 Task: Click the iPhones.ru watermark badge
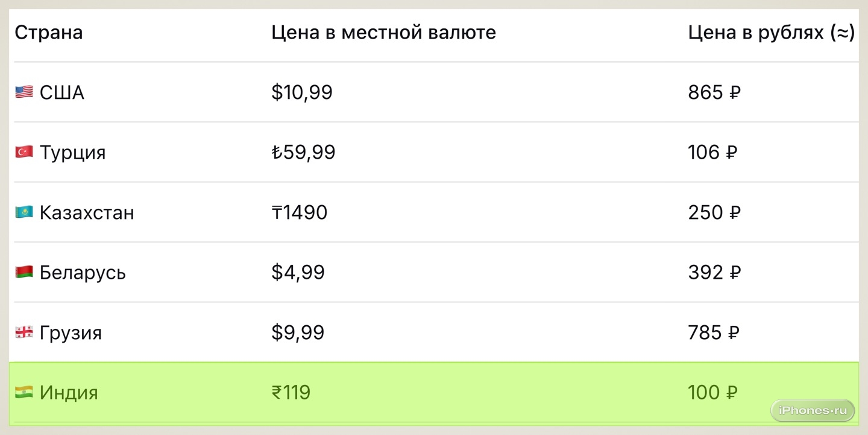tap(813, 410)
